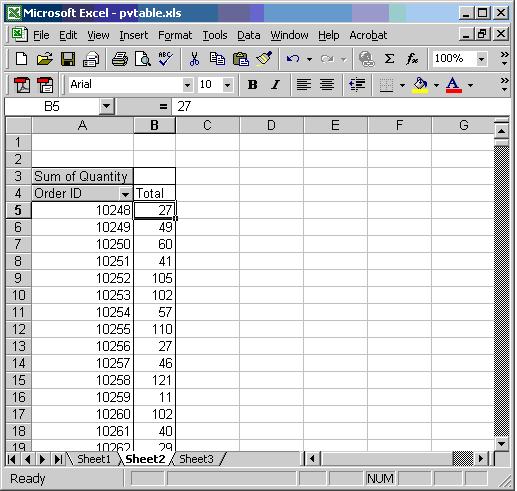
Task: Click the Open folder icon
Action: click(x=45, y=59)
